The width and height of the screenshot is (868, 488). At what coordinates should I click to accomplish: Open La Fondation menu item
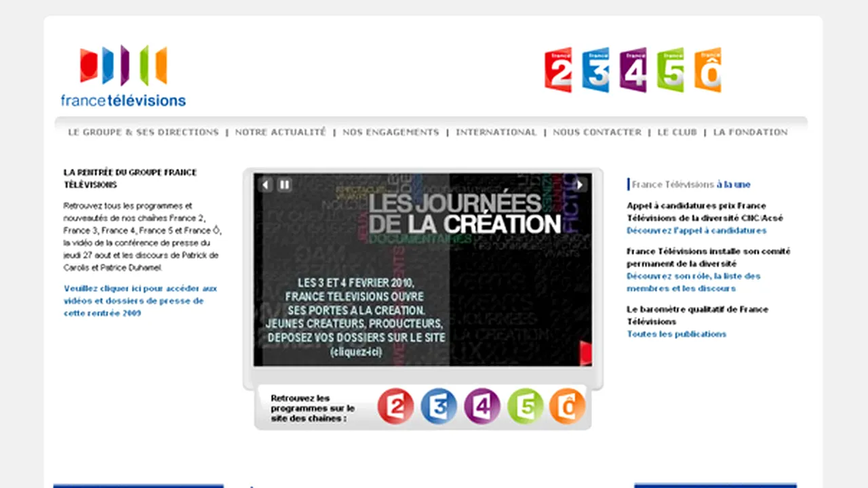tap(750, 132)
